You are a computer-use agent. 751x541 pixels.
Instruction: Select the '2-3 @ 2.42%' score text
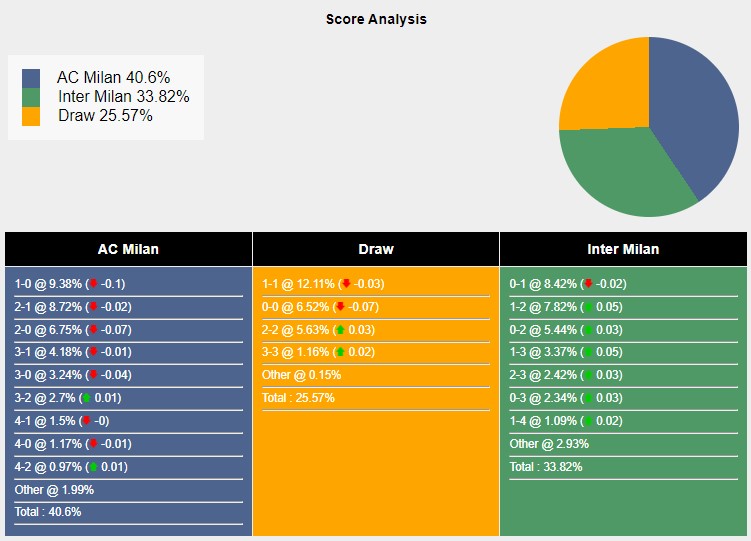[x=543, y=375]
